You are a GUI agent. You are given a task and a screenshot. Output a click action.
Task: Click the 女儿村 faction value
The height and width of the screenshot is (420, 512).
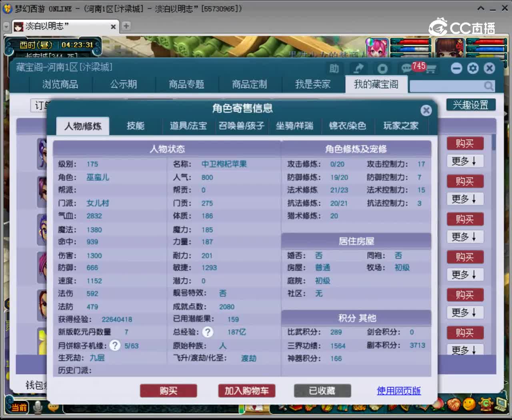pos(98,203)
